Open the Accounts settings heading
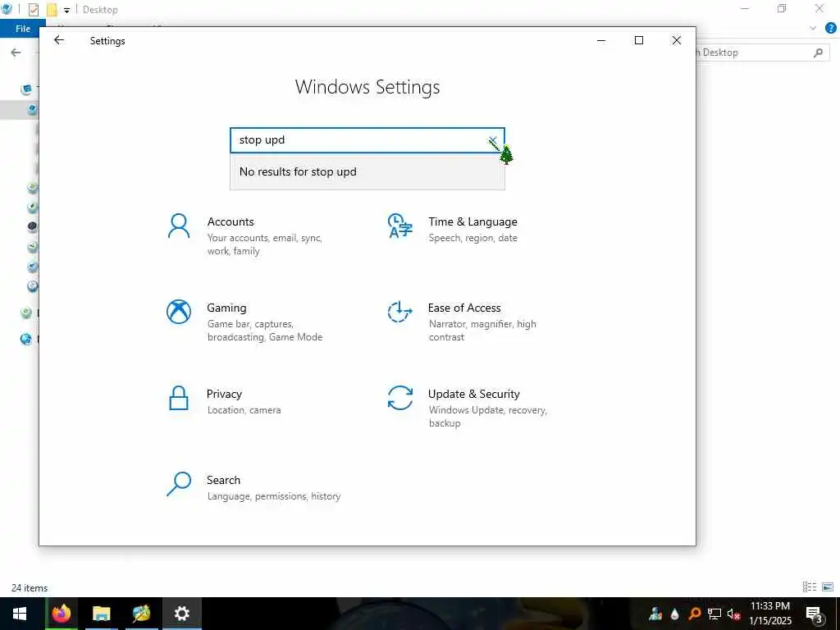The width and height of the screenshot is (840, 630). [x=231, y=221]
